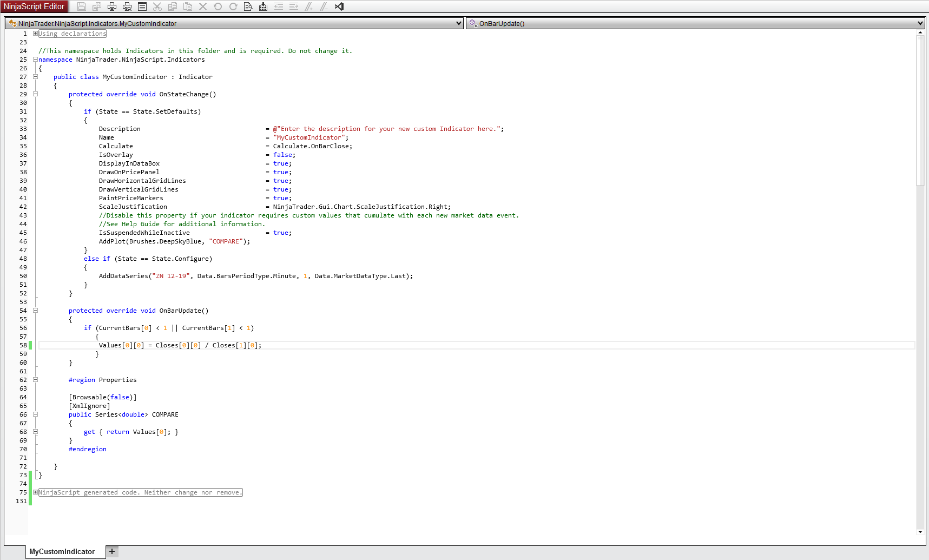The image size is (929, 560).
Task: Click the Delete X icon
Action: coord(203,6)
